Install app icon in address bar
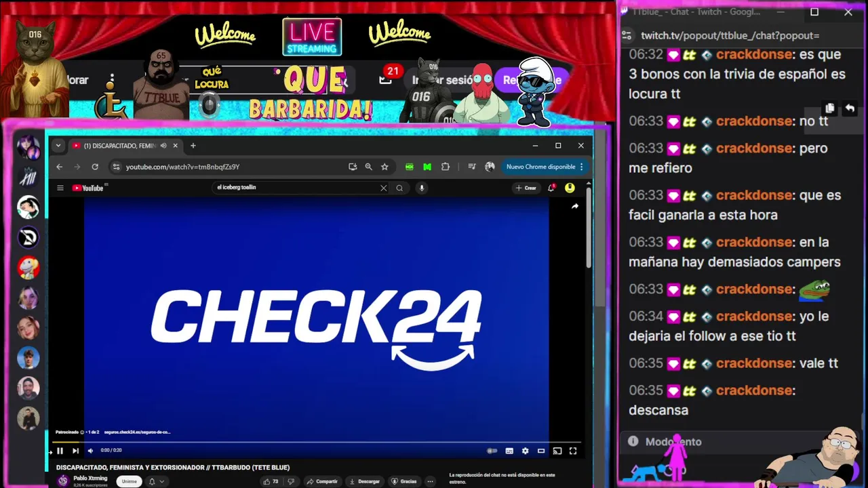The image size is (868, 488). [x=353, y=167]
